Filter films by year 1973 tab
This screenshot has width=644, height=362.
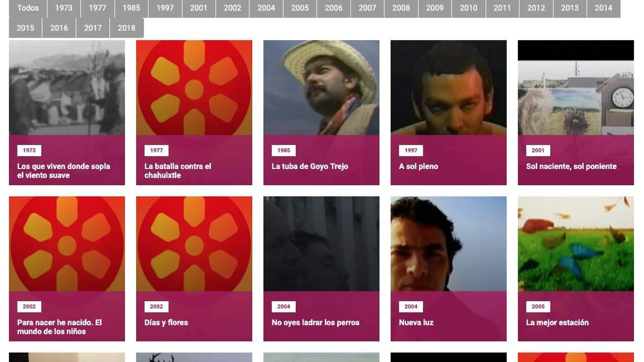64,8
